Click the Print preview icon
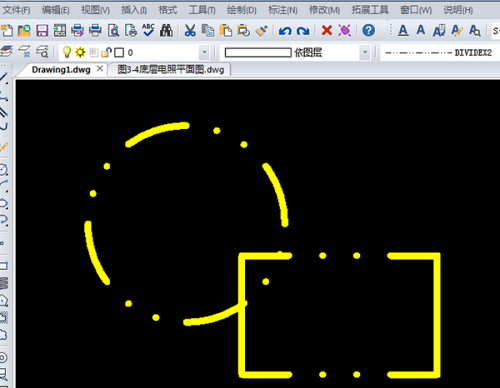This screenshot has height=388, width=500. (x=114, y=31)
